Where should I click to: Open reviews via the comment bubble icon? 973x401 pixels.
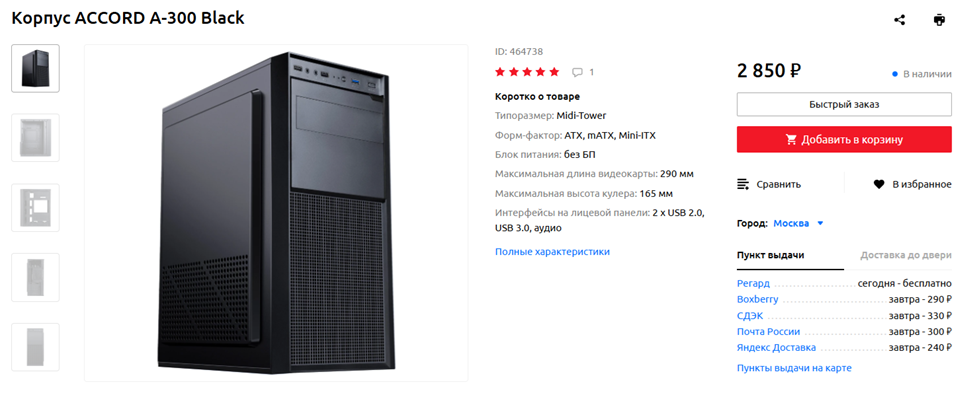(x=577, y=72)
